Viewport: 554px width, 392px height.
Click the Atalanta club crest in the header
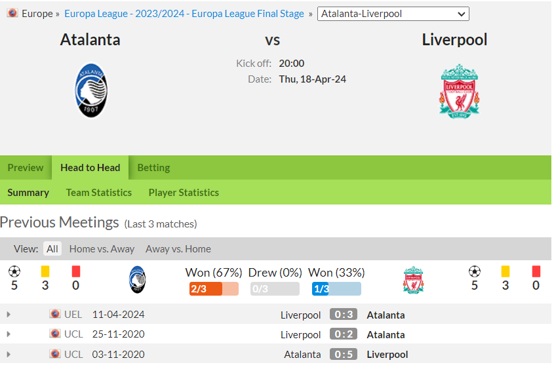pos(91,90)
